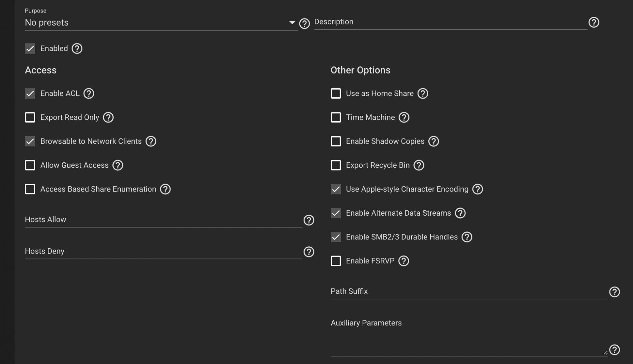Open help icon beside Auxiliary Parameters
This screenshot has height=364, width=633.
615,350
